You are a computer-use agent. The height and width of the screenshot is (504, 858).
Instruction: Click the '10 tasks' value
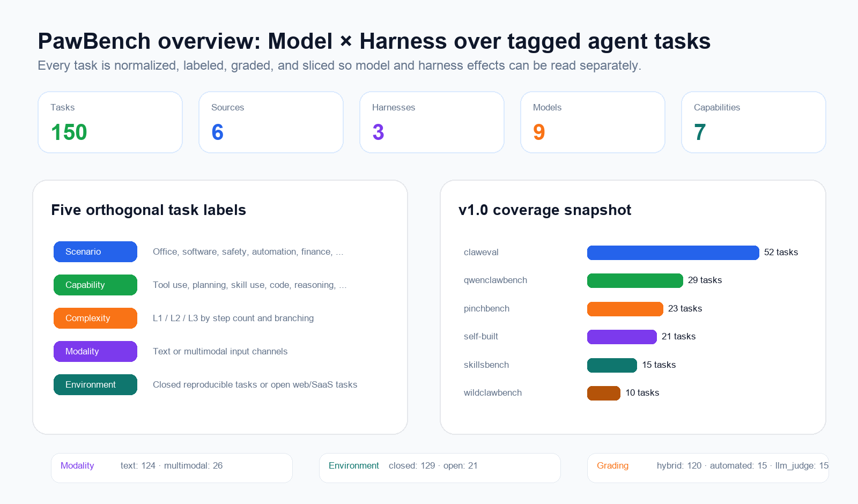642,392
